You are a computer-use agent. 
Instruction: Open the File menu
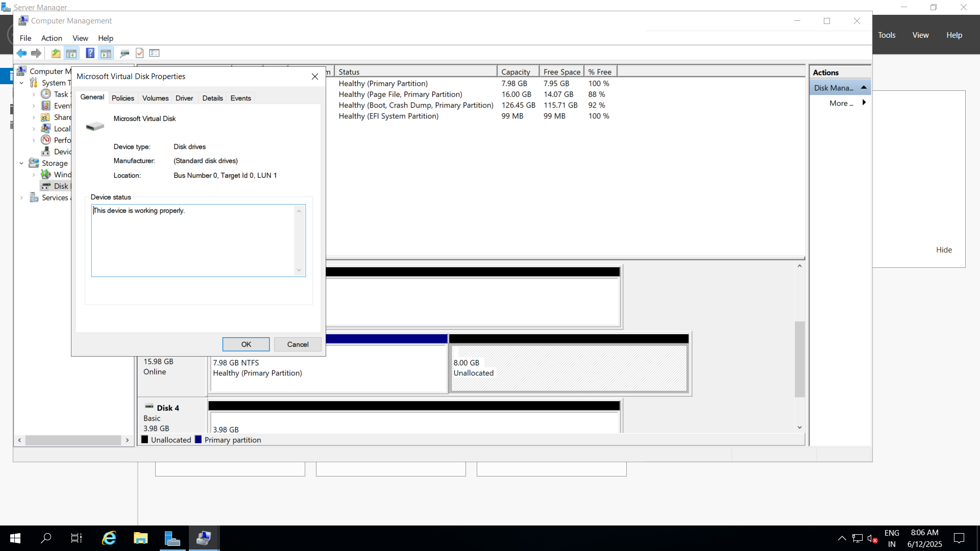(x=25, y=38)
